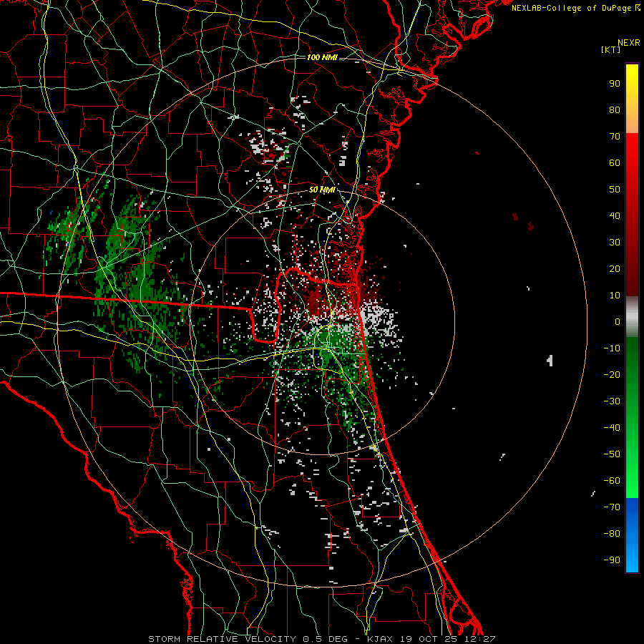
Task: Click the KJAX station identifier in caption
Action: (x=379, y=639)
